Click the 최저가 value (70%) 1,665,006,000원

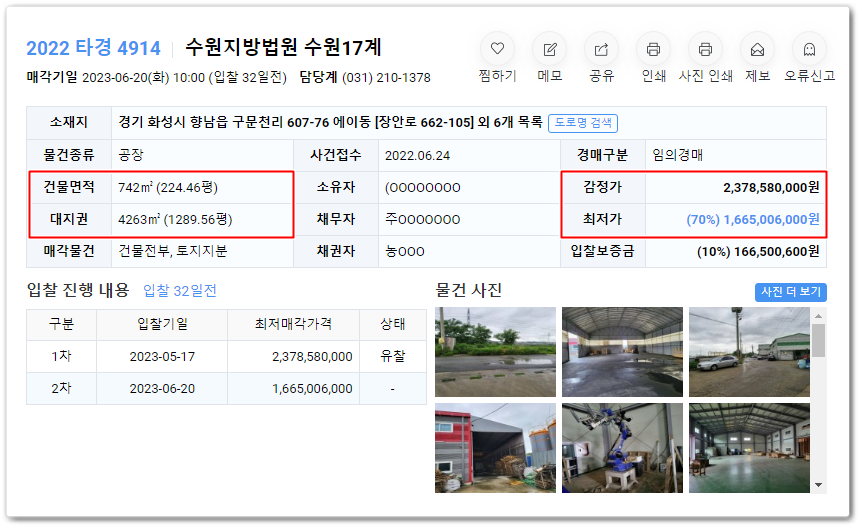[x=753, y=219]
